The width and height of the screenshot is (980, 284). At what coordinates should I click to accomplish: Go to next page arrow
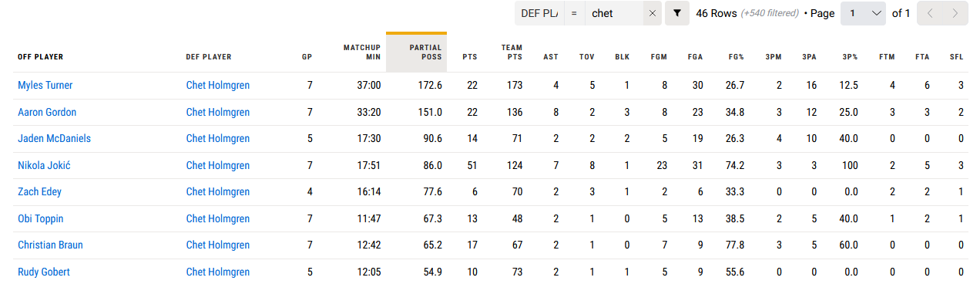coord(955,13)
